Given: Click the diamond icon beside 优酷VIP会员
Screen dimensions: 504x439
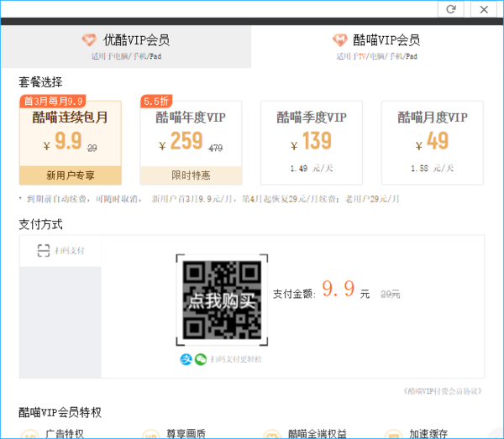Looking at the screenshot, I should [89, 39].
